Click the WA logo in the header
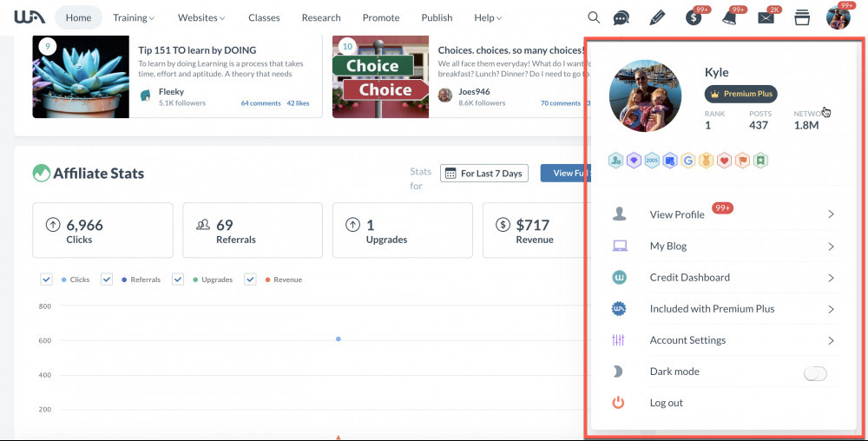 [x=30, y=17]
